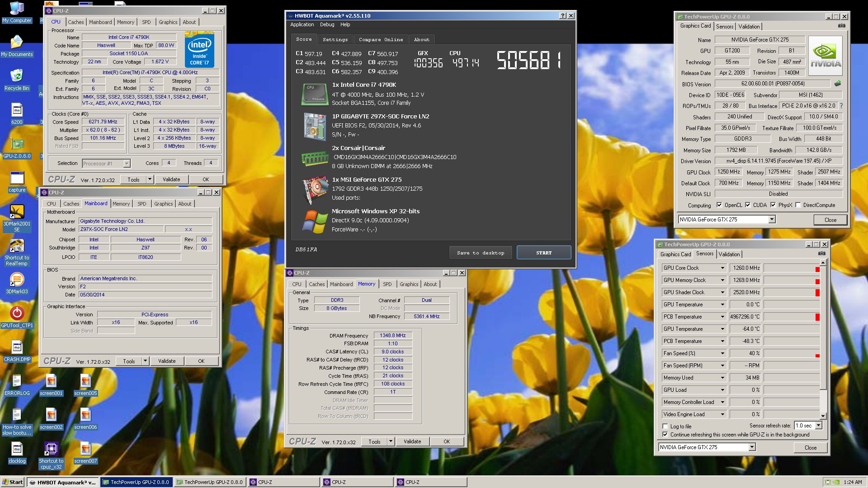Open the My Computer desktop icon
Image resolution: width=868 pixels, height=488 pixels.
click(17, 12)
